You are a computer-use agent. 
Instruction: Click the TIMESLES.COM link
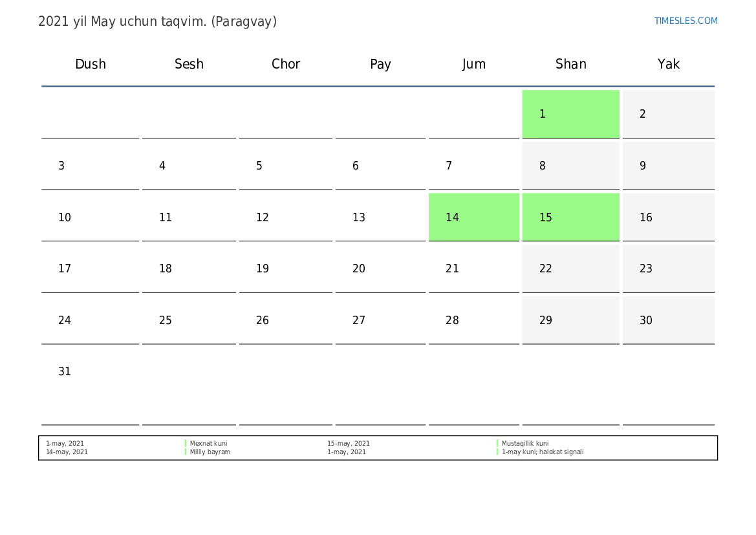686,21
